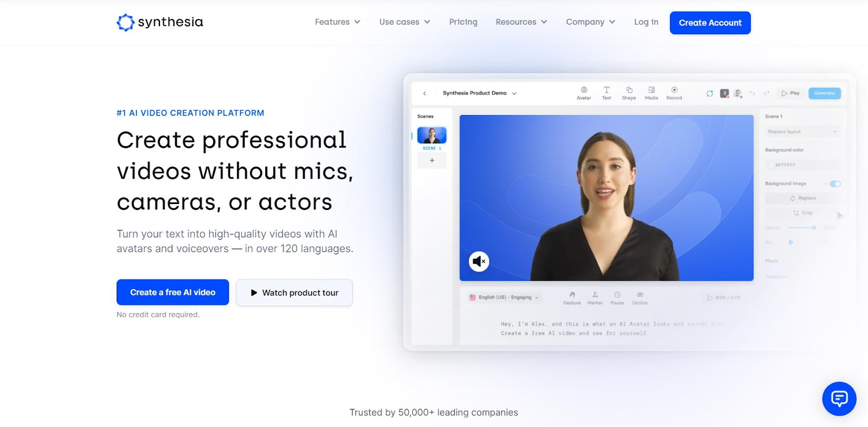The image size is (868, 427).
Task: Open the Pricing page
Action: click(x=463, y=22)
